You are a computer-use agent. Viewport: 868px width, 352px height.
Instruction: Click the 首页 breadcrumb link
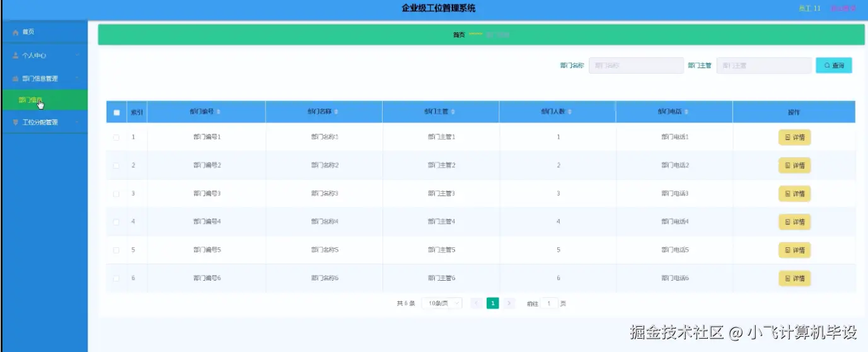459,35
